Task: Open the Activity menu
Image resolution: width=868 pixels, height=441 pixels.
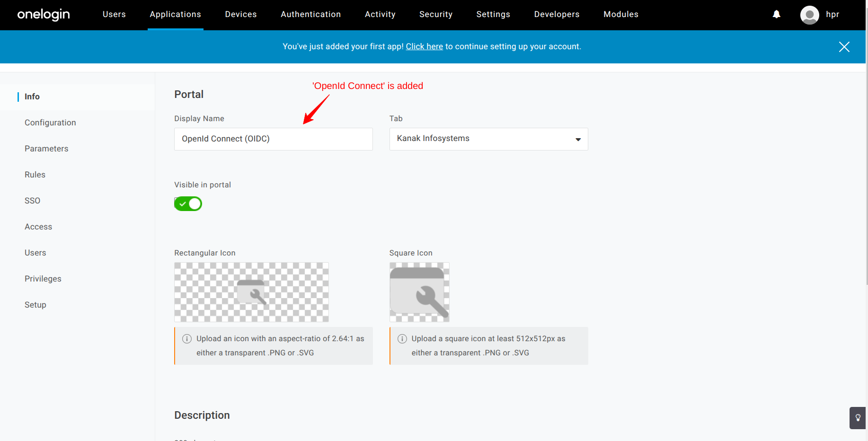Action: [x=380, y=14]
